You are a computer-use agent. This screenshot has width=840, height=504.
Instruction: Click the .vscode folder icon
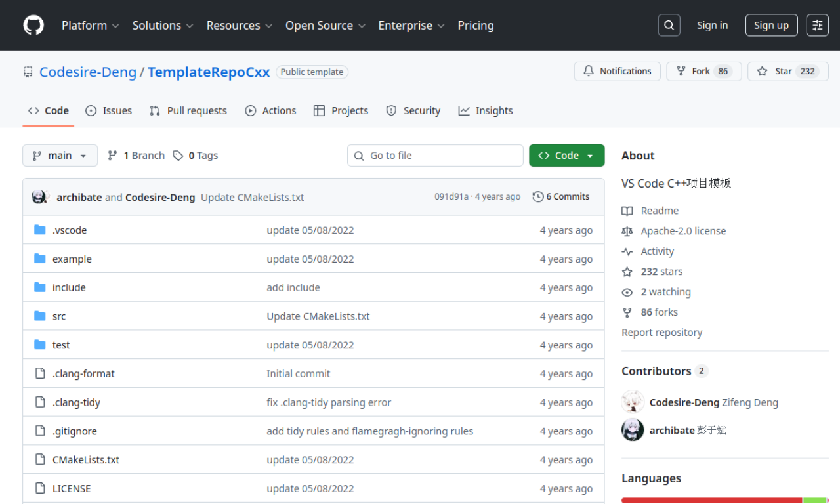pos(40,230)
